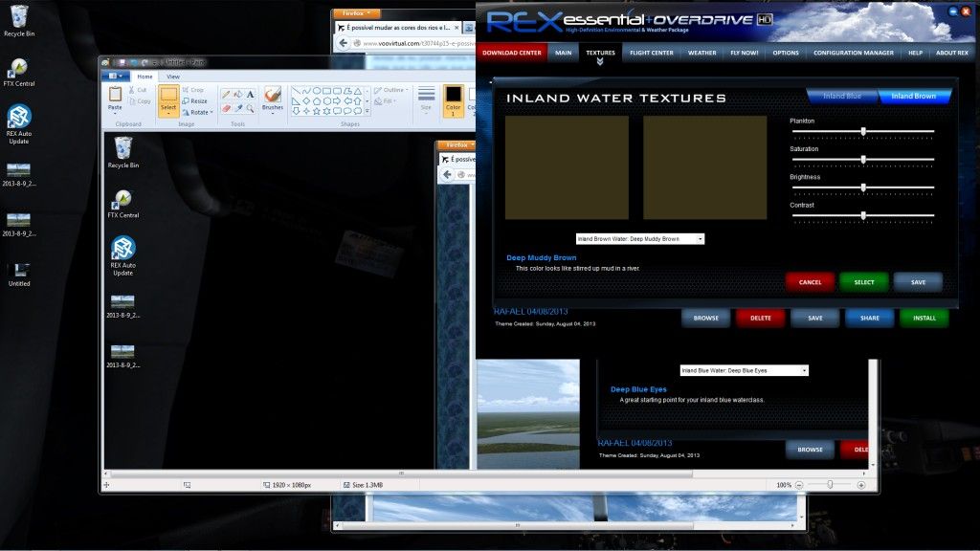Click the Contrast slider handle
This screenshot has width=980, height=551.
863,215
